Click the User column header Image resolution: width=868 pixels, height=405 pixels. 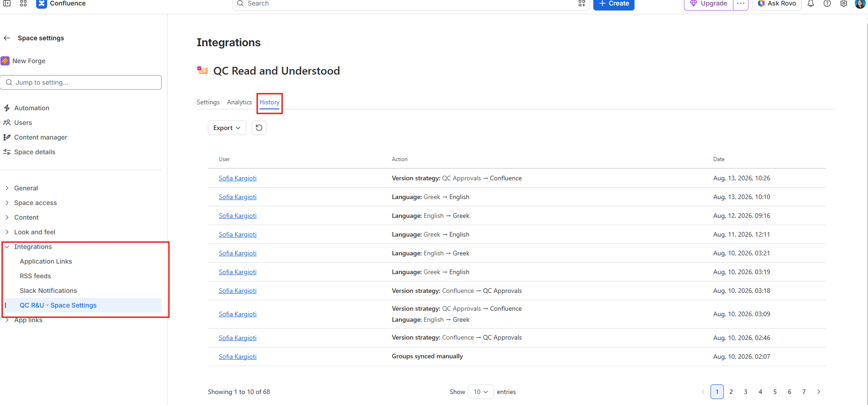(x=224, y=159)
